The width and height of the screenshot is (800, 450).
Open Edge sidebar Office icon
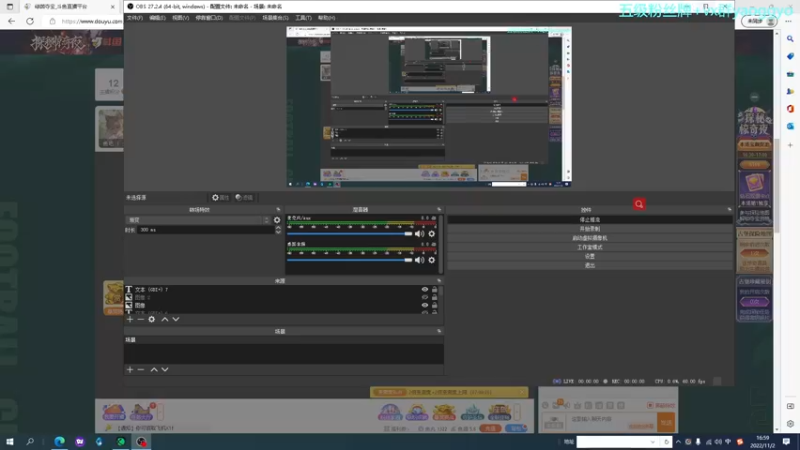tap(790, 109)
